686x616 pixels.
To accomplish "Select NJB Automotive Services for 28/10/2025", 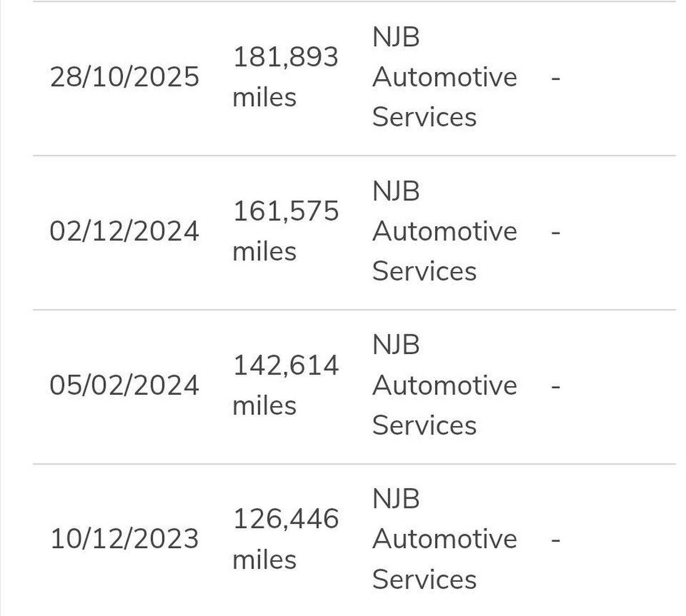I will pyautogui.click(x=444, y=77).
